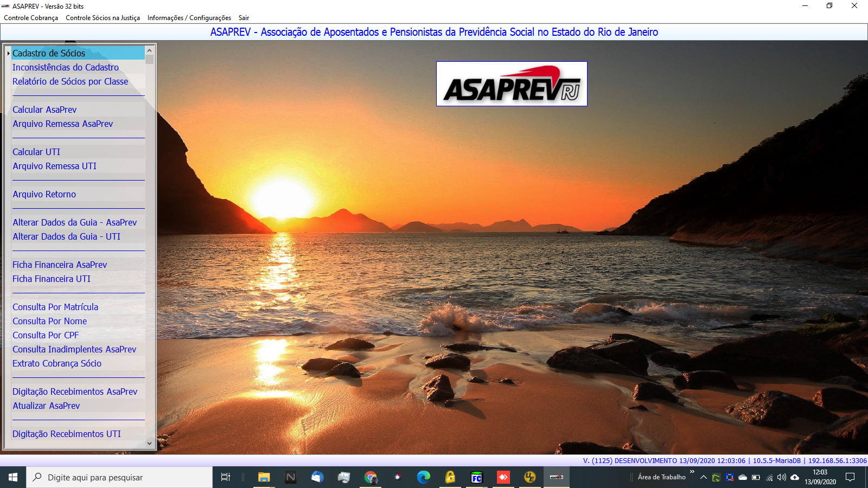Open Arquivo Remessa UTI
The image size is (868, 488).
click(x=78, y=166)
